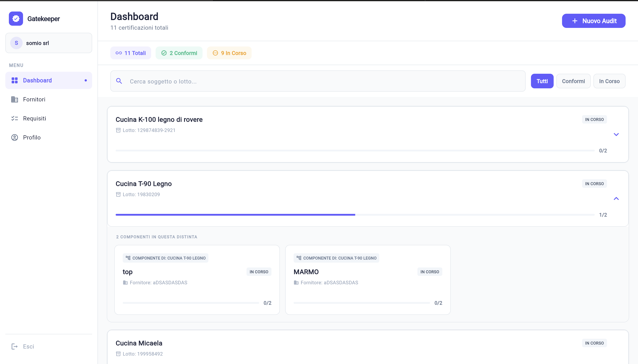Click the top component progress bar
The height and width of the screenshot is (364, 638).
pos(191,303)
